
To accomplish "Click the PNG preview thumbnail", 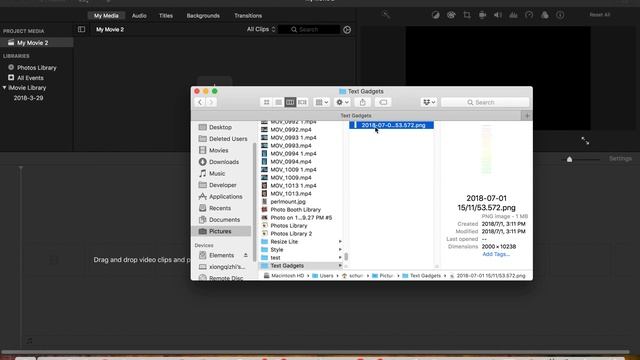I will 487,149.
